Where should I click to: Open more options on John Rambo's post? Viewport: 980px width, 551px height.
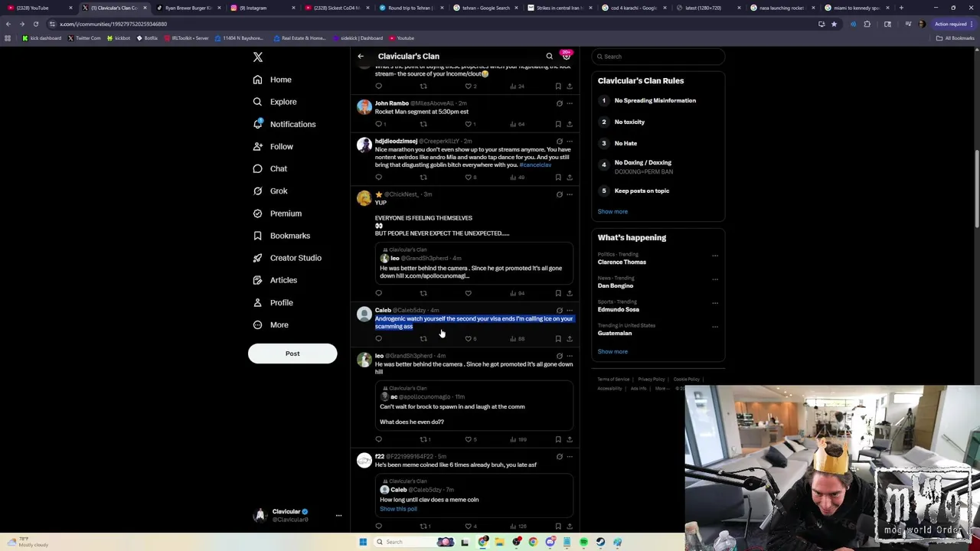point(569,103)
